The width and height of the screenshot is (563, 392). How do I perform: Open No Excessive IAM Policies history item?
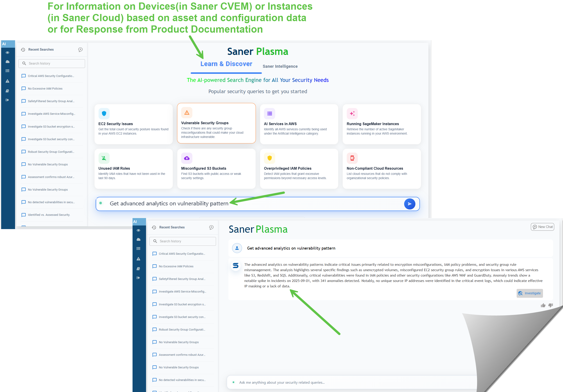[x=45, y=88]
